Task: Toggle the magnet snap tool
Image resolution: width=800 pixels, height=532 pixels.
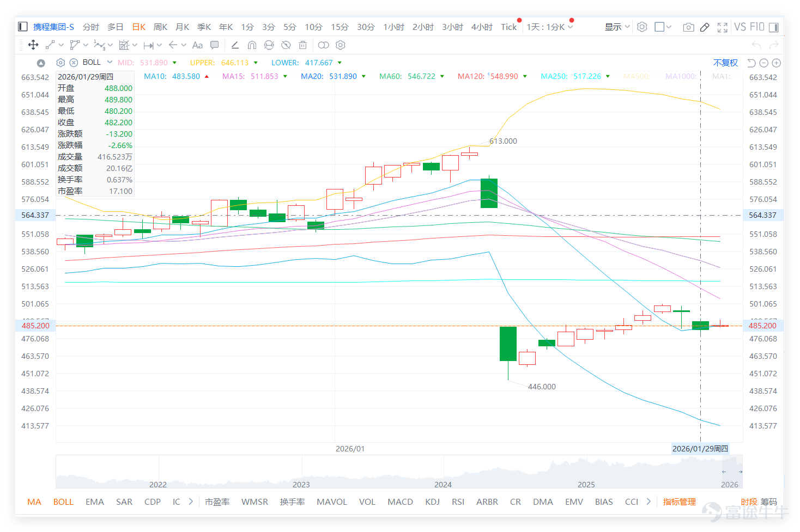Action: [x=252, y=45]
